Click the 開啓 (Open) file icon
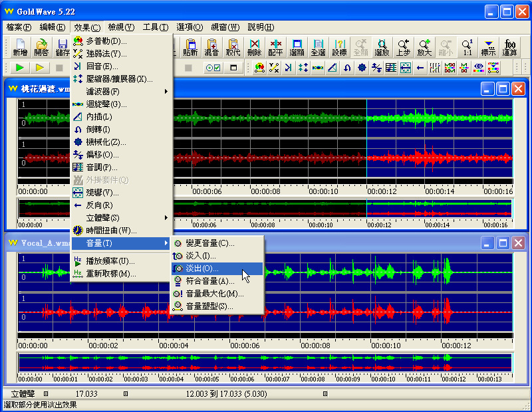 coord(41,47)
